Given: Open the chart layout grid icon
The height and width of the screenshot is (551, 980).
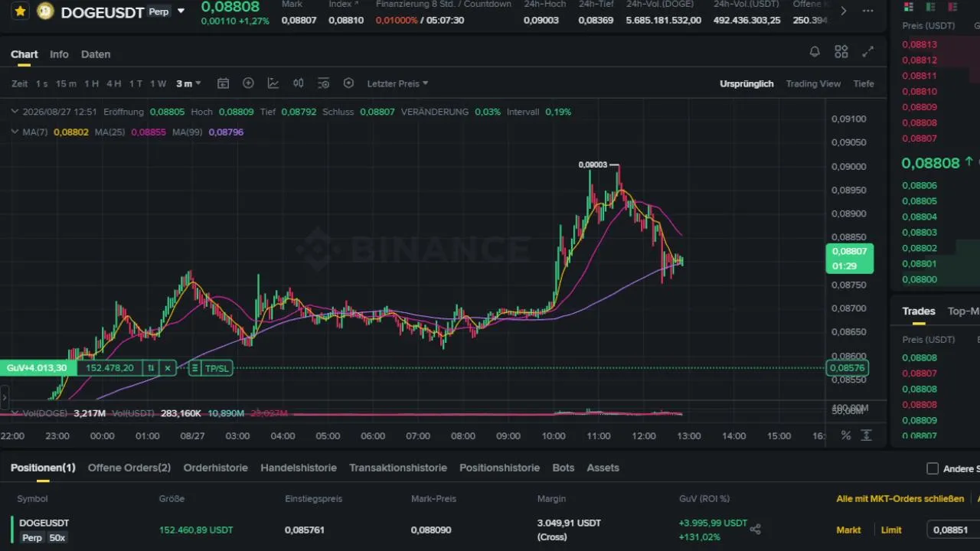Looking at the screenshot, I should pos(841,52).
